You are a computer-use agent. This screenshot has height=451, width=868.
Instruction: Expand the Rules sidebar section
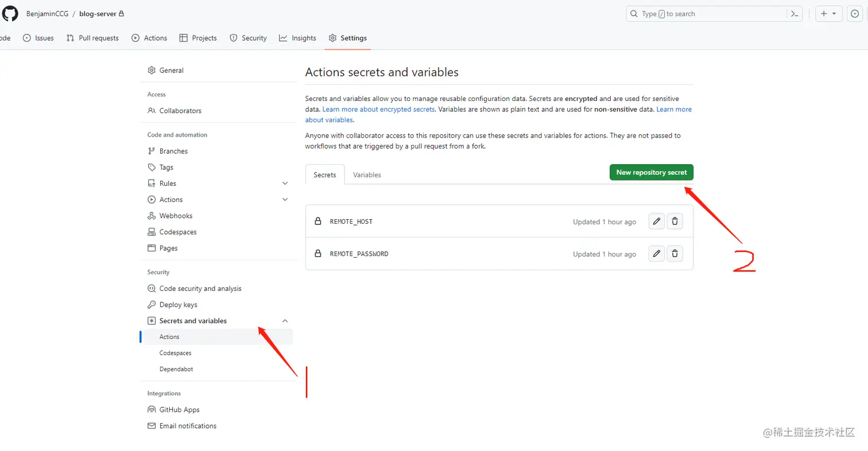click(285, 184)
